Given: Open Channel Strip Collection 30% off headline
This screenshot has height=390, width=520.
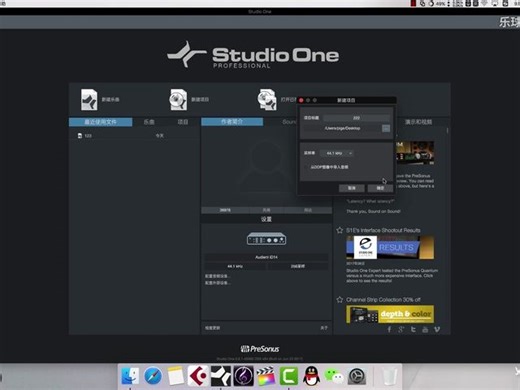Looking at the screenshot, I should tap(383, 300).
